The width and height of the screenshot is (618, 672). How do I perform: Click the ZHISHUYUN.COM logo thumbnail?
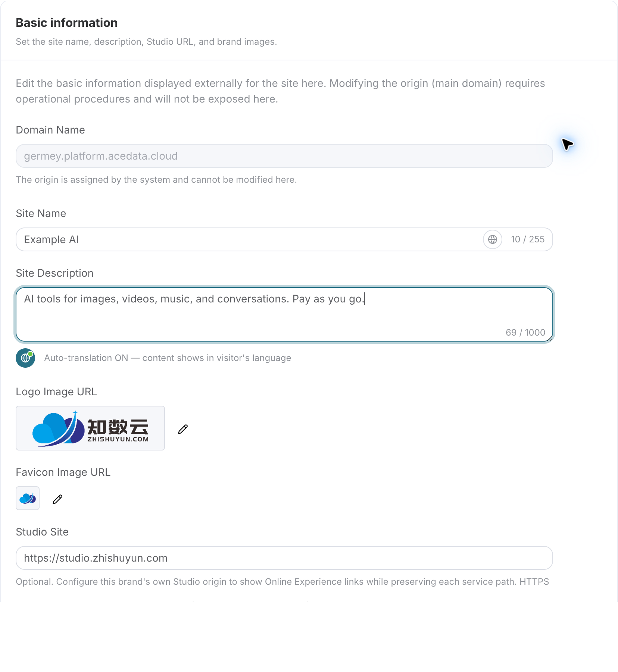coord(90,428)
